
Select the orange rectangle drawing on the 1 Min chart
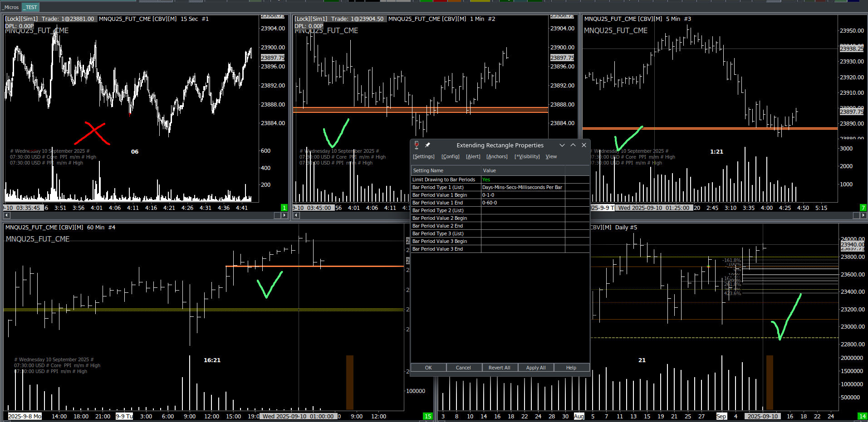420,110
